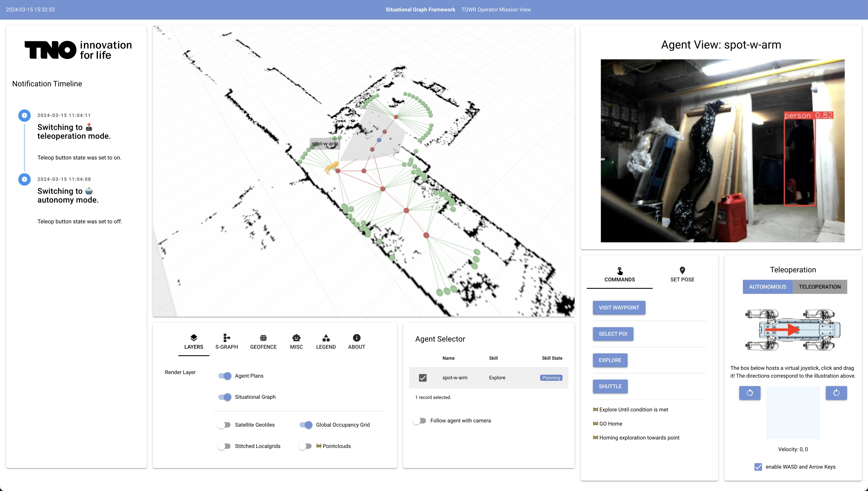Viewport: 868px width, 491px height.
Task: Turn on Follow agent with camera
Action: [x=420, y=420]
